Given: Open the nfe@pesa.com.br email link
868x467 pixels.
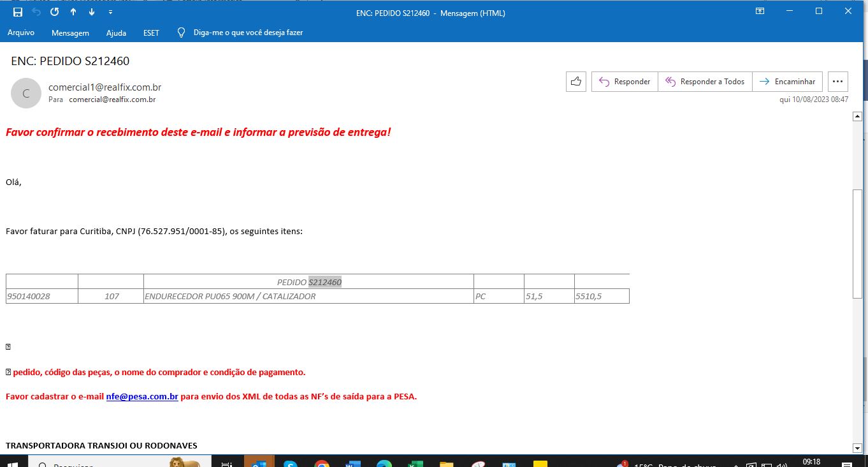Looking at the screenshot, I should click(x=142, y=396).
